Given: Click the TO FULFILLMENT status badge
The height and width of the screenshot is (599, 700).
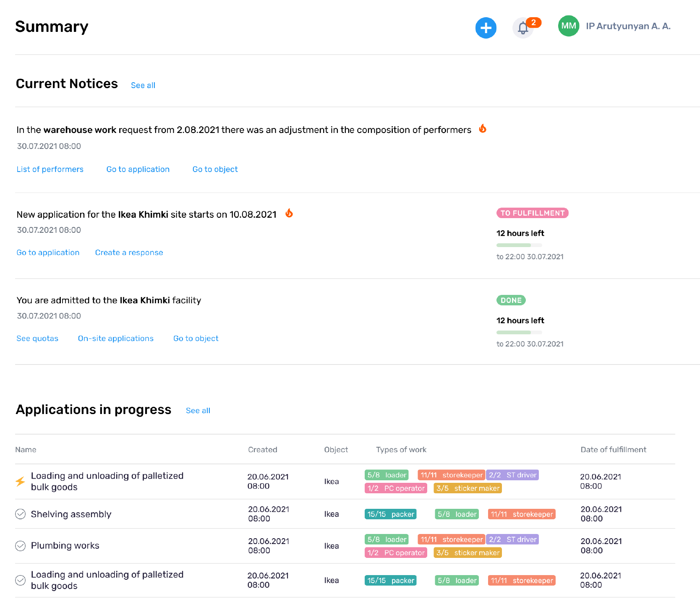Looking at the screenshot, I should point(532,213).
